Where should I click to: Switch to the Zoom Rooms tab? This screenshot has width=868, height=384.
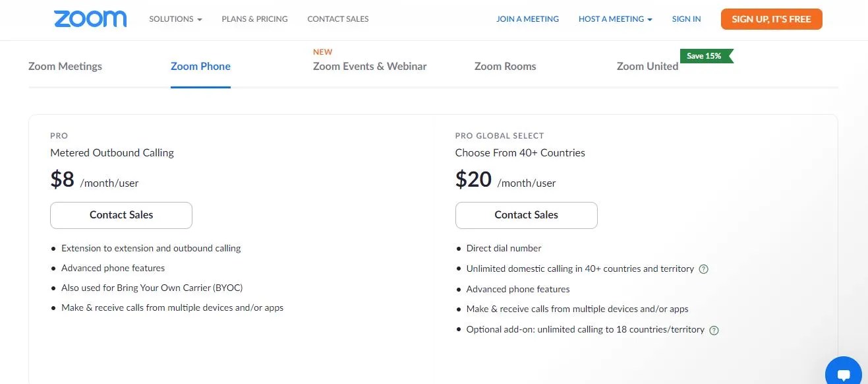tap(505, 66)
